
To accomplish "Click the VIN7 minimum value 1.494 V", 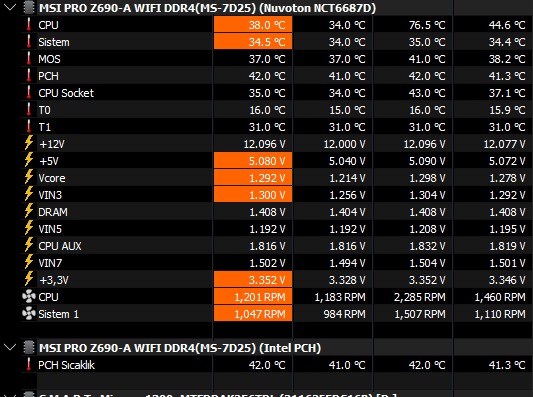I will (347, 263).
